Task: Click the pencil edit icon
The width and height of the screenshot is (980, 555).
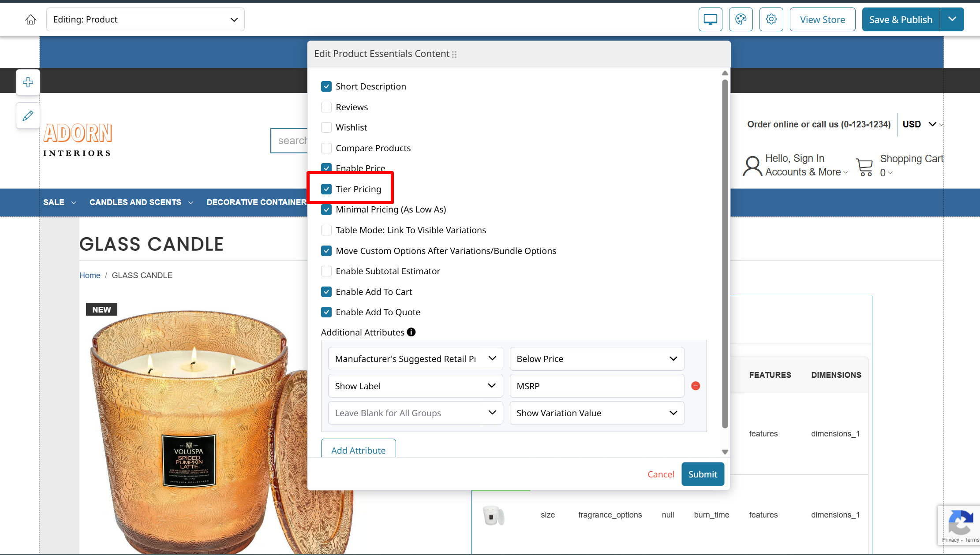Action: pos(28,115)
